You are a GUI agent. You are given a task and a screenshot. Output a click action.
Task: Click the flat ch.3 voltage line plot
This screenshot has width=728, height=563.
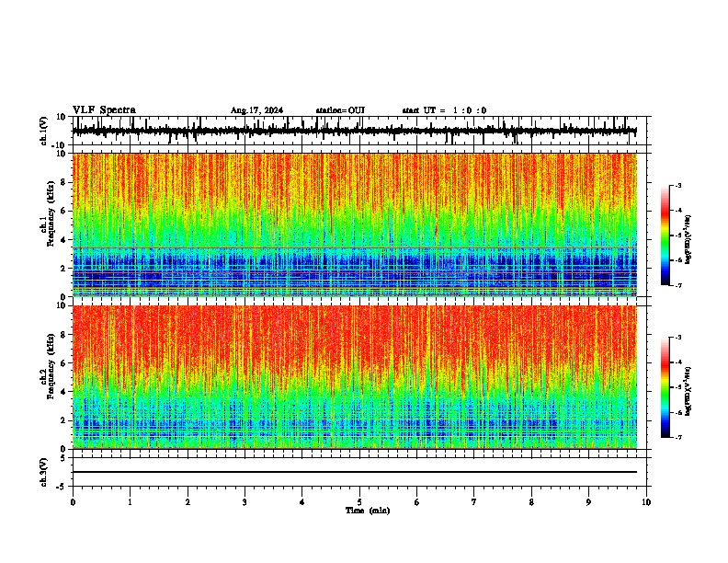(x=355, y=472)
